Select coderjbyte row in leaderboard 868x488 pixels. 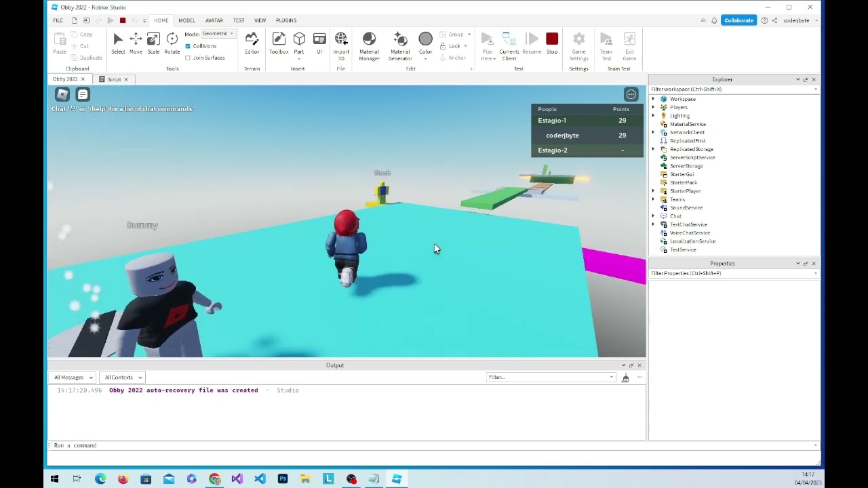[x=587, y=136]
